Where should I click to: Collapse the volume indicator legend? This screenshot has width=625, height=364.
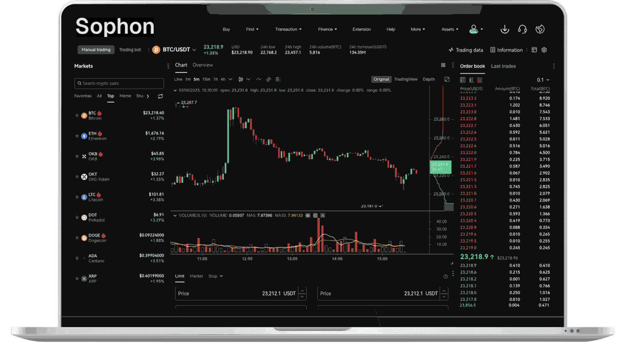pos(175,215)
